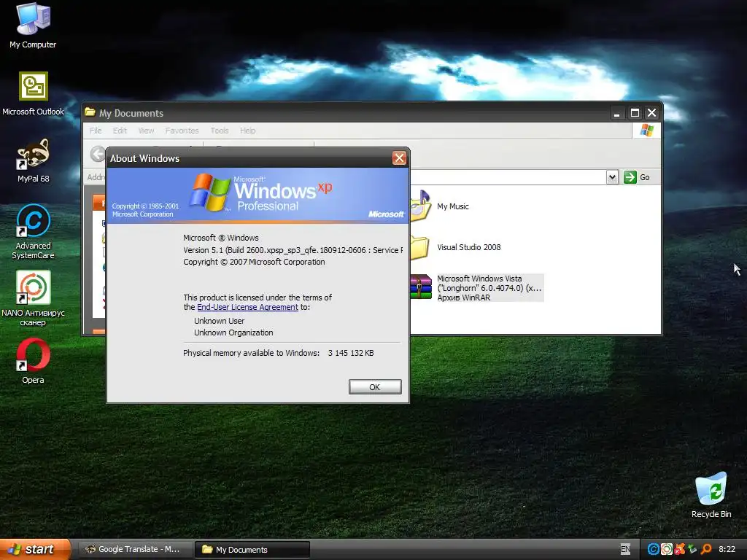Open the Help menu
747x560 pixels.
point(248,131)
